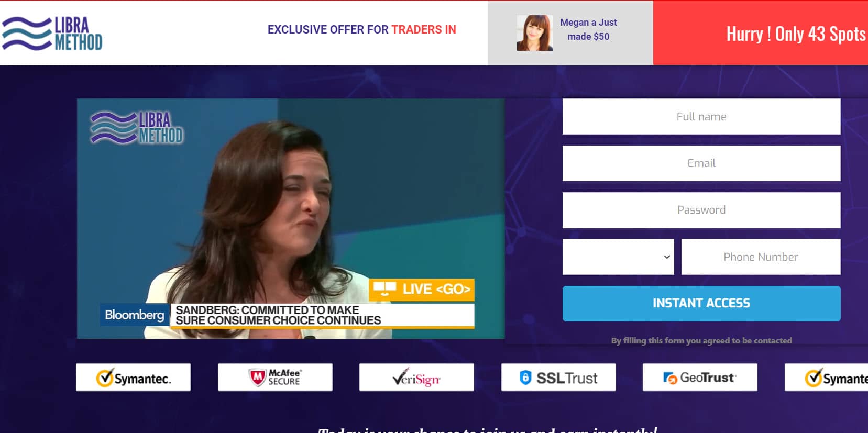Click the VeriSign trust badge
This screenshot has width=868, height=433.
coord(416,377)
